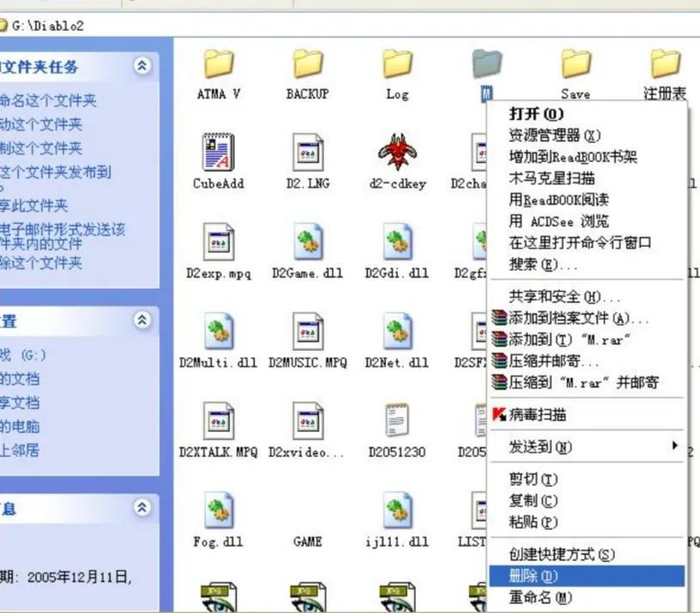Select the D2Multi.dll file icon

point(219,331)
